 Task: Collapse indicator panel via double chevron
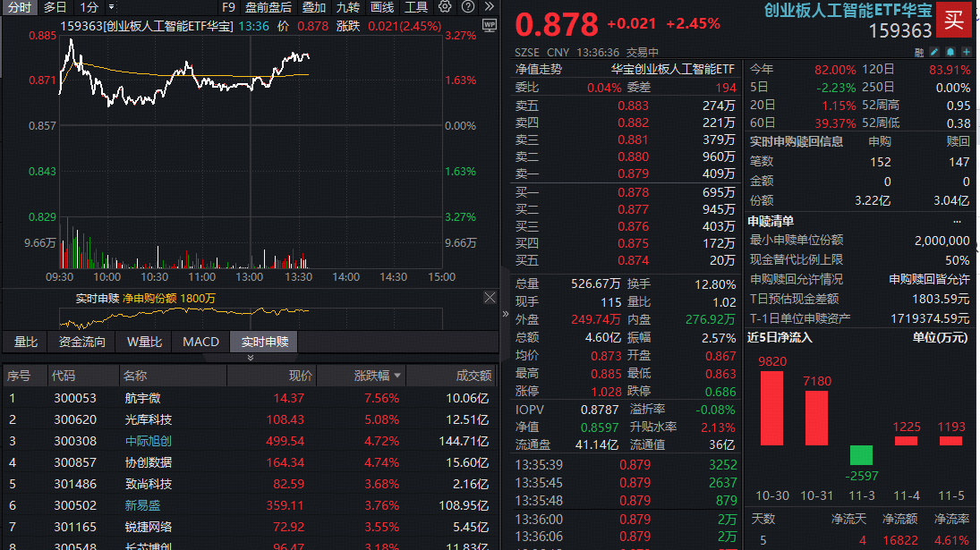pyautogui.click(x=250, y=357)
